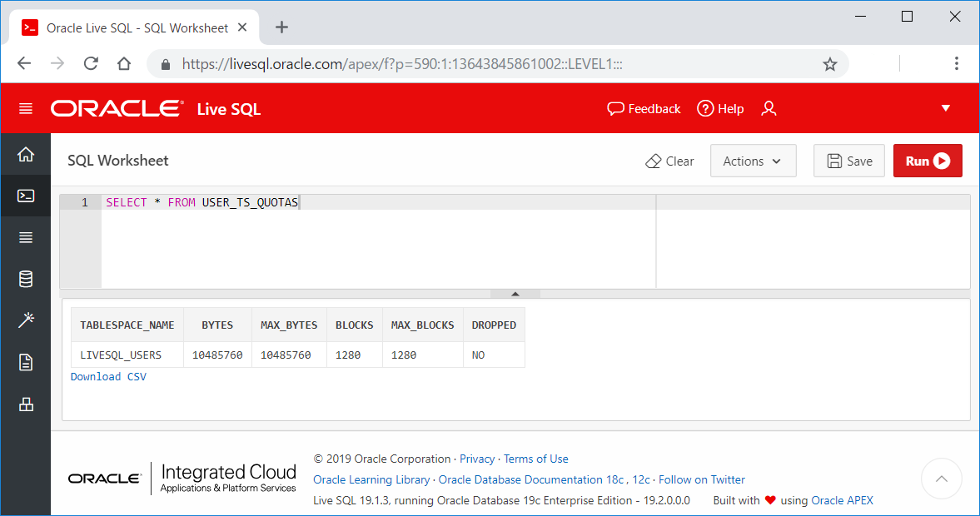Download the results as CSV

click(108, 376)
